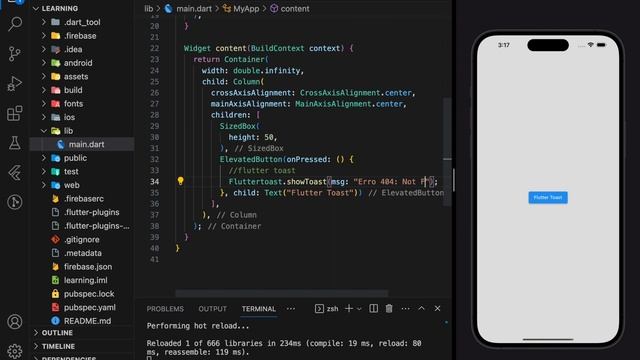Select the TERMINAL tab
The height and width of the screenshot is (360, 640).
click(259, 309)
